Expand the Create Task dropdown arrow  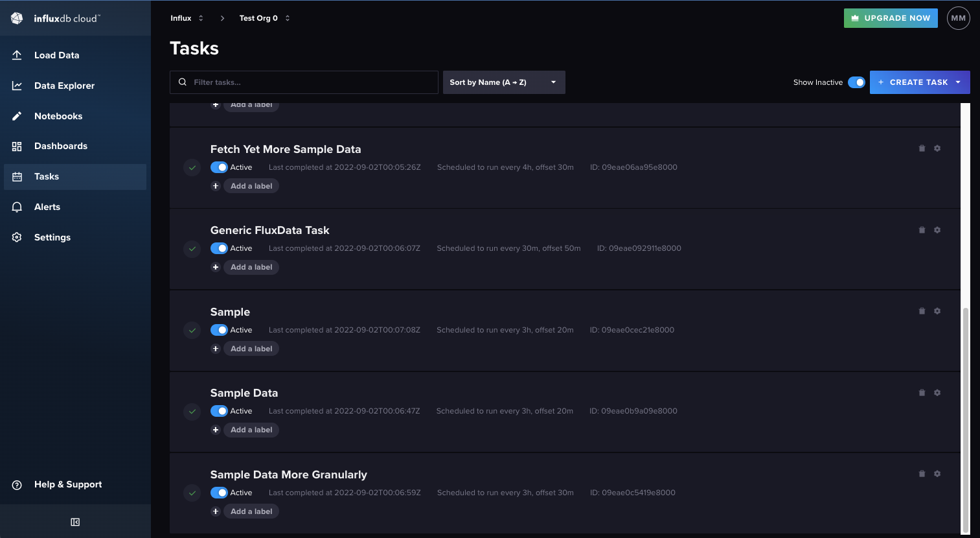coord(959,82)
